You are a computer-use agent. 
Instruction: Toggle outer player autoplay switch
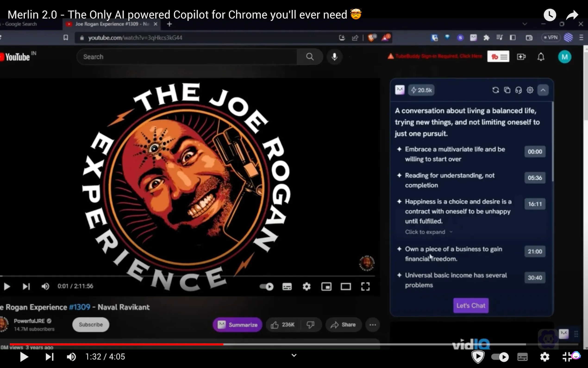500,357
